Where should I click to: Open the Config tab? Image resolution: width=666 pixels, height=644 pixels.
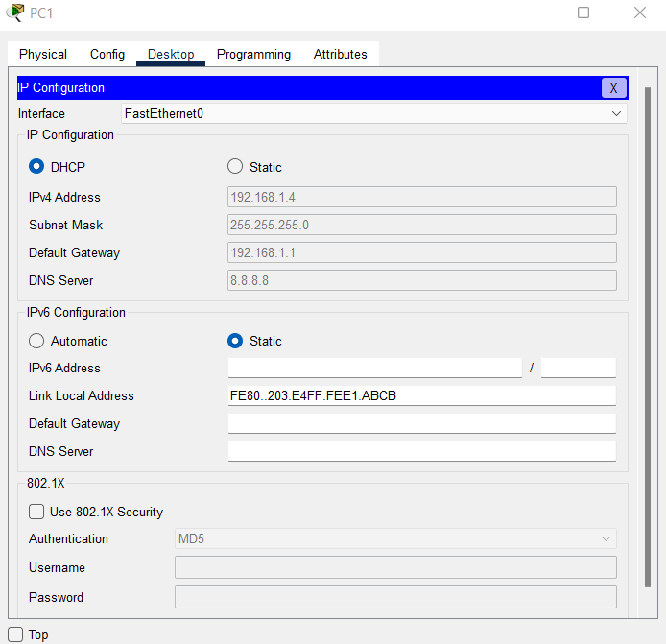pyautogui.click(x=107, y=55)
